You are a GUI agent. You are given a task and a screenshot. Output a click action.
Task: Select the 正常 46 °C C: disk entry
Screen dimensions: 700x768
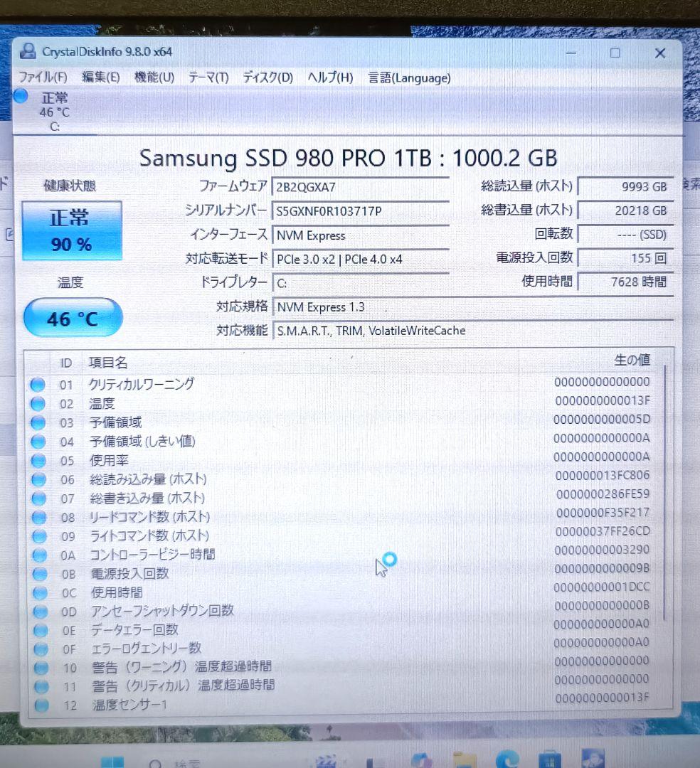tap(55, 112)
